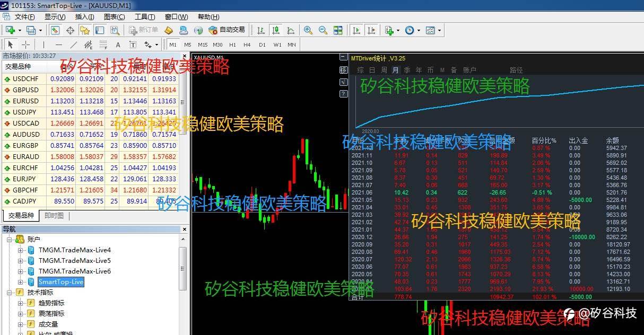Select TMGM.TradeMax-Live6 in navigator
Image resolution: width=644 pixels, height=335 pixels.
click(x=74, y=271)
